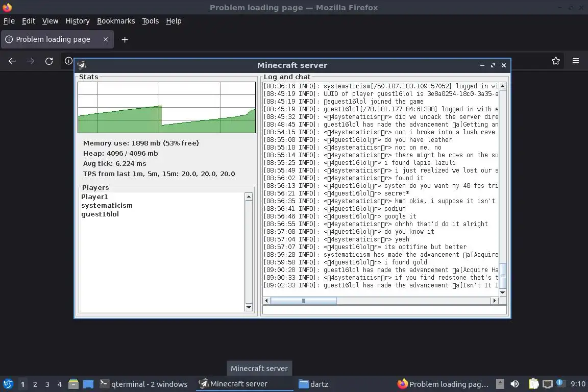Reload the page in Firefox
The image size is (588, 392).
coord(49,61)
